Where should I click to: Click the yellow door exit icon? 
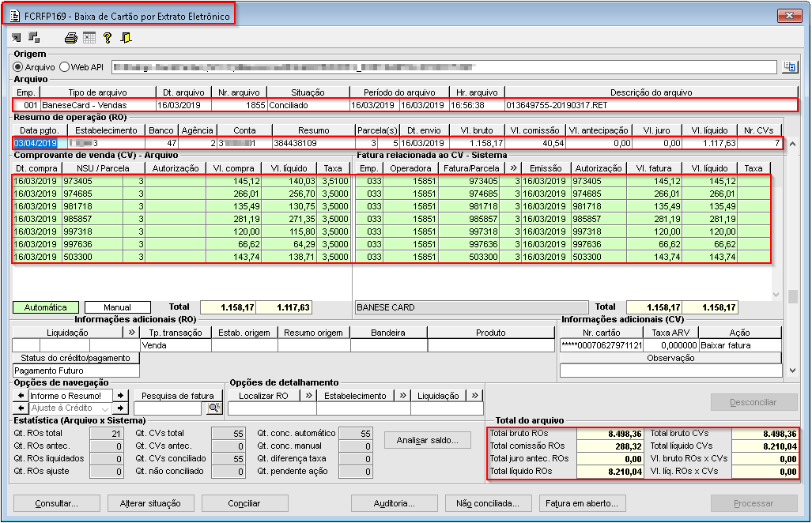pos(126,37)
